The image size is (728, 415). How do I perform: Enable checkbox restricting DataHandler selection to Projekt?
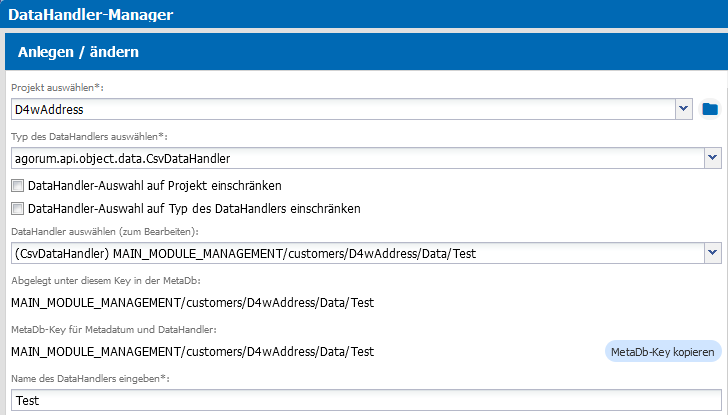(17, 186)
